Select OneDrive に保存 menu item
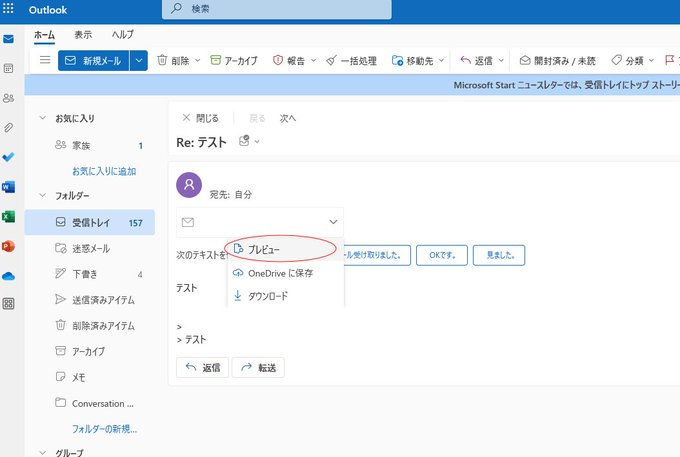Screen dimensions: 680x457 pyautogui.click(x=285, y=273)
